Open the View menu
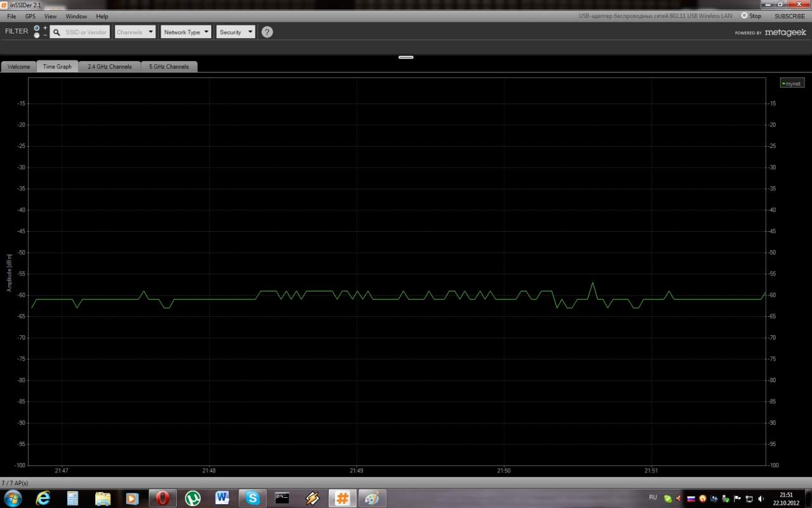 (x=51, y=16)
